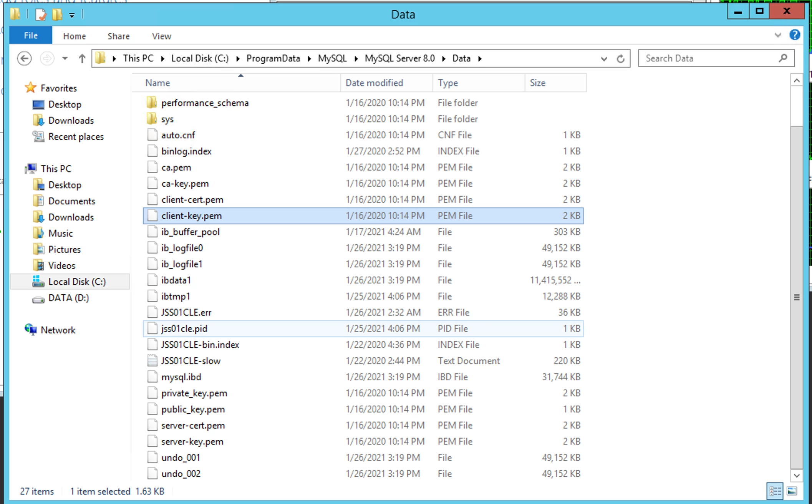Open the File menu tab
812x504 pixels.
(31, 35)
